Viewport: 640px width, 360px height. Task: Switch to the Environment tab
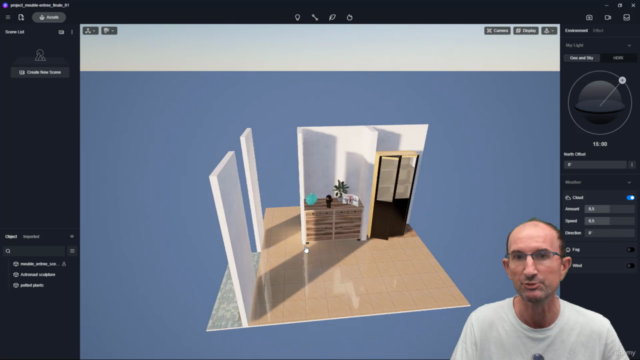[x=576, y=31]
